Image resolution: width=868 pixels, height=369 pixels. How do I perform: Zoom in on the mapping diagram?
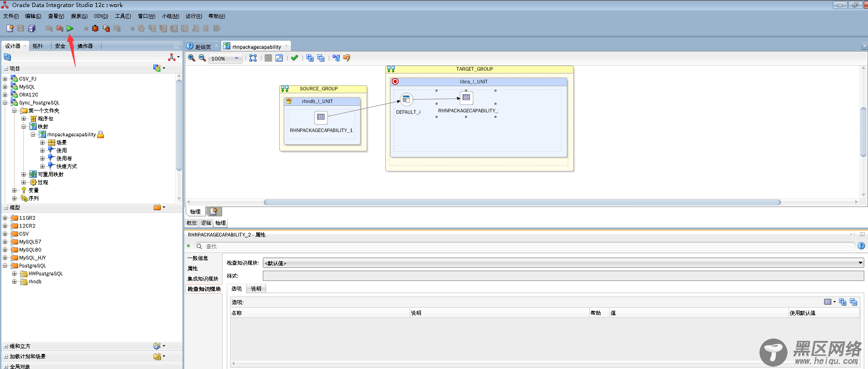[x=192, y=58]
